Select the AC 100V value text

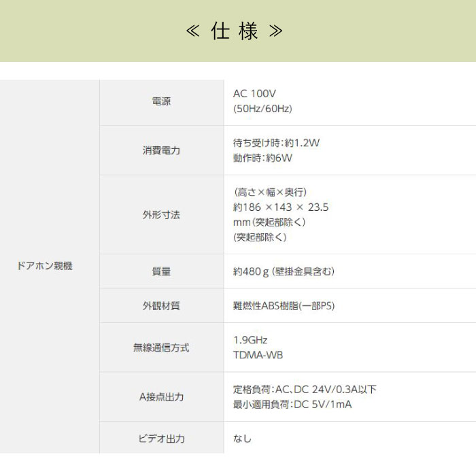point(254,94)
